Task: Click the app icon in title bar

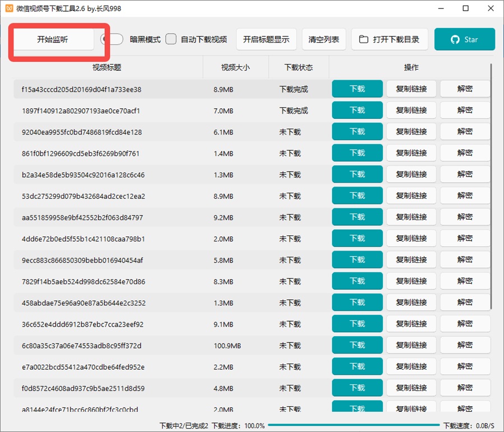Action: [10, 8]
